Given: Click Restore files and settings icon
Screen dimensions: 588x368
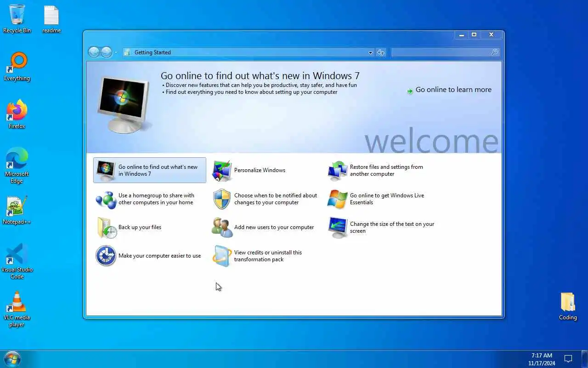Looking at the screenshot, I should (x=338, y=171).
